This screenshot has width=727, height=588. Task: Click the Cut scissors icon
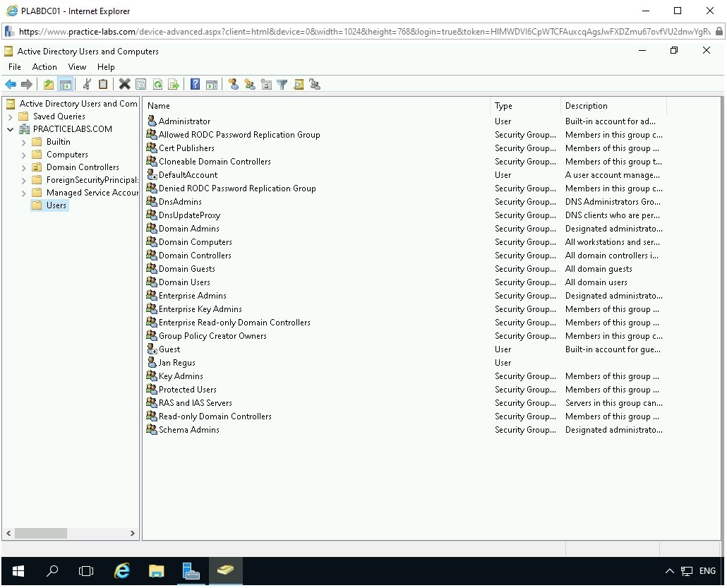point(87,85)
